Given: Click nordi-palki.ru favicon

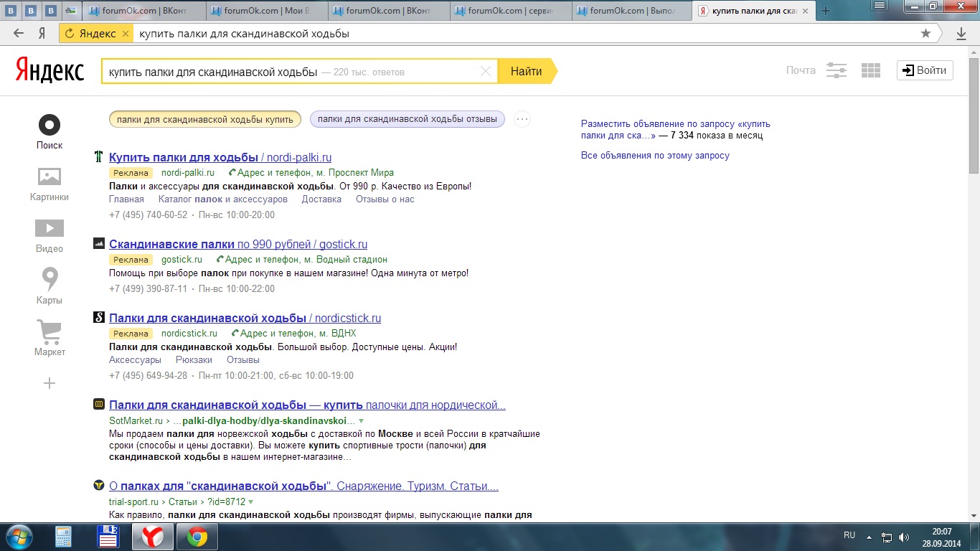Looking at the screenshot, I should pos(99,157).
